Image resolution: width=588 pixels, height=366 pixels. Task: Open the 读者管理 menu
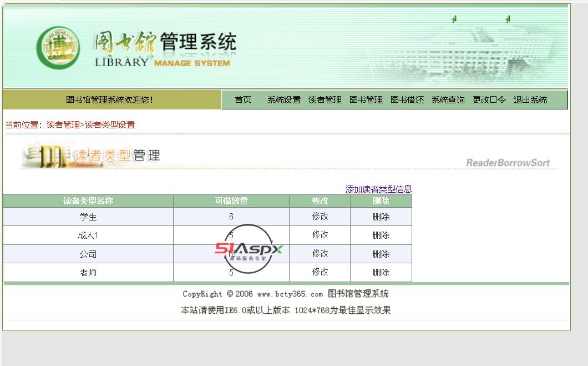point(325,100)
